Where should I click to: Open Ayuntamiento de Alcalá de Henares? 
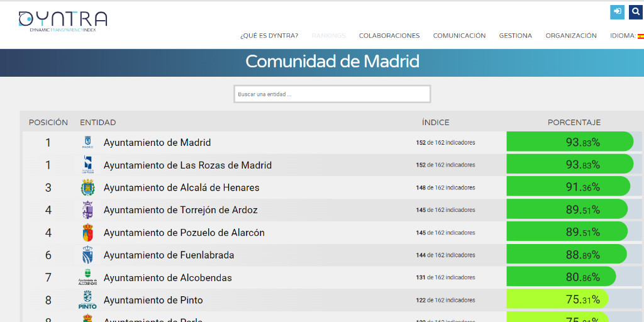[x=181, y=187]
